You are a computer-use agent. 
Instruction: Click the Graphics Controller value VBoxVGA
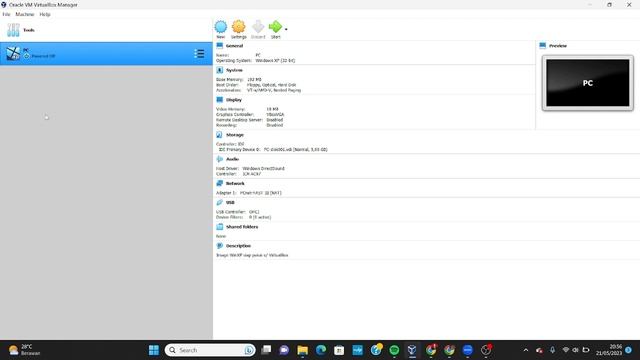tap(275, 115)
